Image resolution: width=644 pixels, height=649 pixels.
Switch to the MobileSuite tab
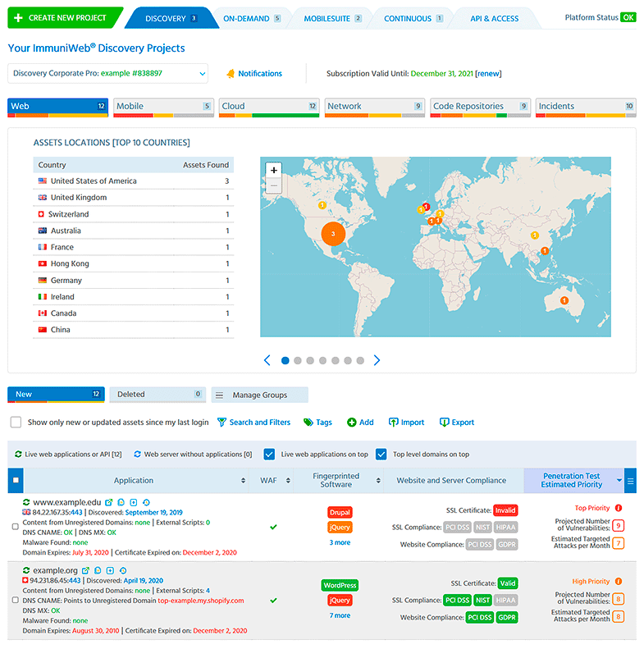click(x=332, y=18)
